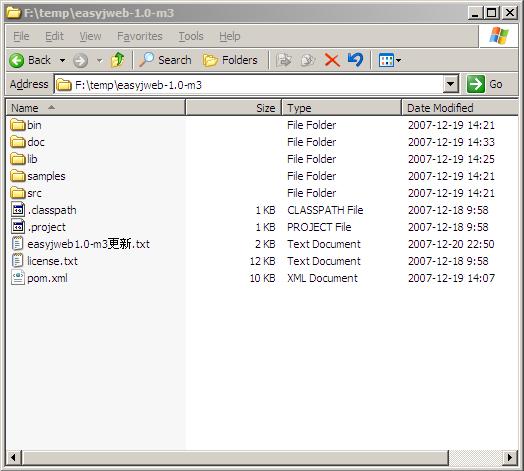Go up one folder level
This screenshot has width=524, height=471.
tap(118, 60)
